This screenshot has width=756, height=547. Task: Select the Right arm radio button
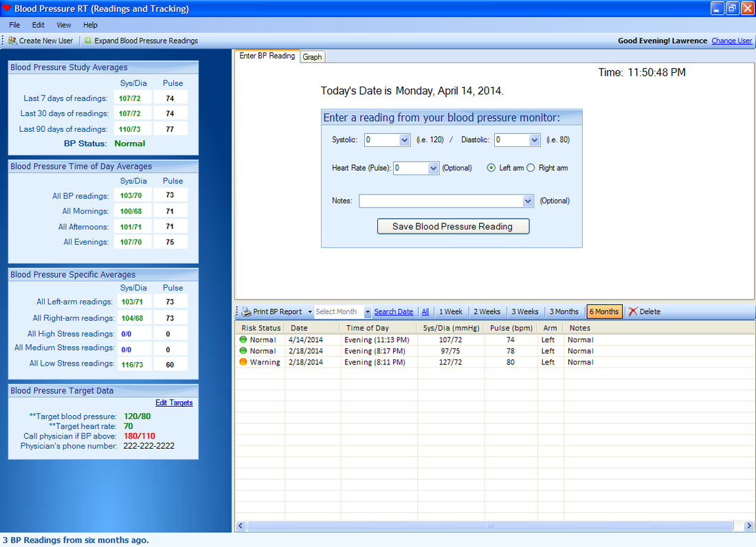click(x=531, y=168)
